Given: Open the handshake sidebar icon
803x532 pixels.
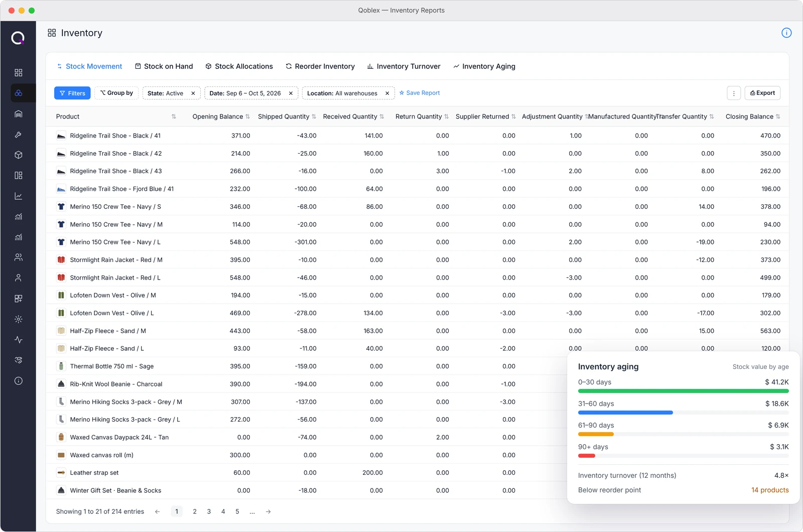Looking at the screenshot, I should tap(19, 360).
